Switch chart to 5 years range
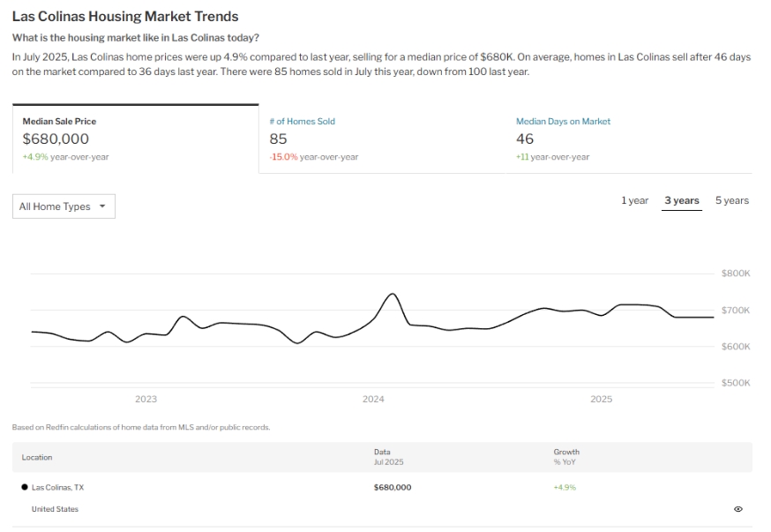Image resolution: width=771 pixels, height=532 pixels. [x=731, y=200]
